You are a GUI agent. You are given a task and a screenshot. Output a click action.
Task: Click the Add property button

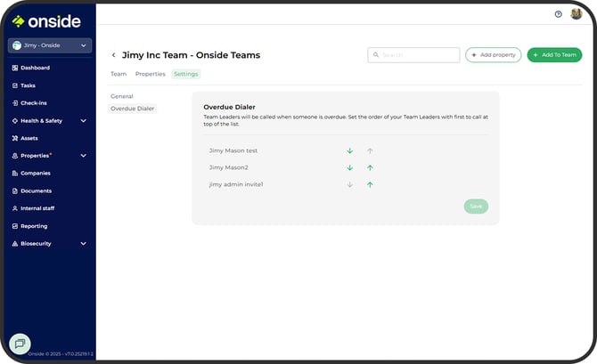click(493, 55)
